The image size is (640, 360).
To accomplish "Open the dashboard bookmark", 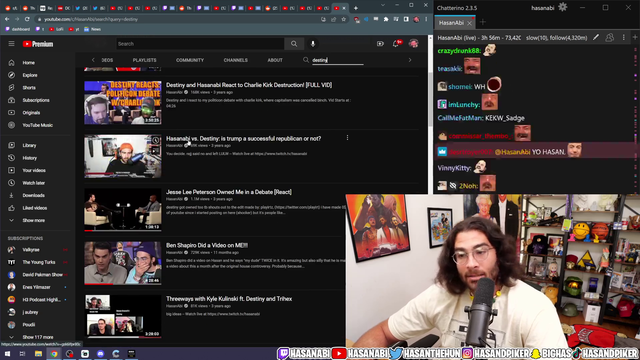I will click(x=18, y=29).
